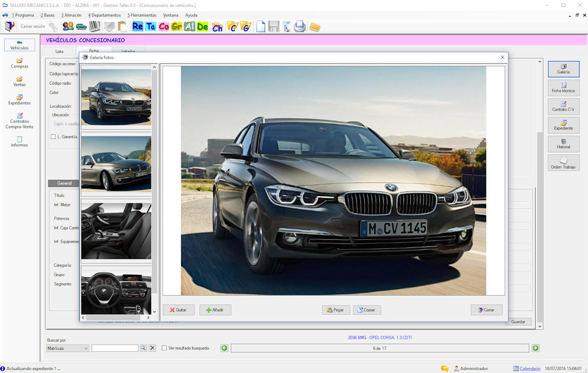Toggle the 'L. Garantía' checkbox
The height and width of the screenshot is (373, 588).
point(53,137)
